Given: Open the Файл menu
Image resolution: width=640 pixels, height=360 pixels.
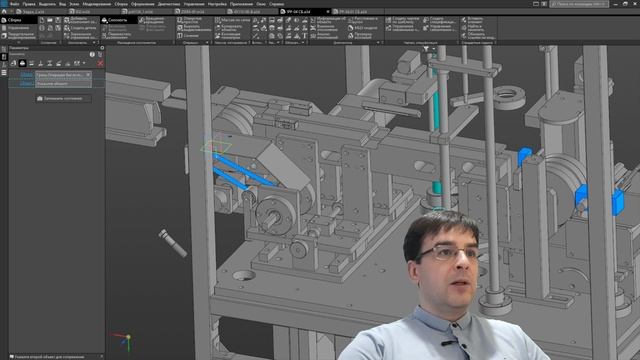Looking at the screenshot, I should click(14, 4).
